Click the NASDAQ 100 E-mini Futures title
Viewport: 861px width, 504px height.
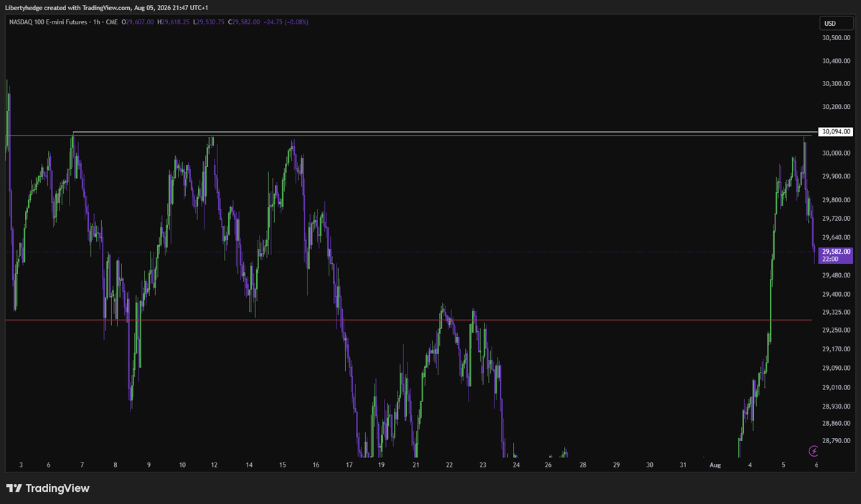50,22
